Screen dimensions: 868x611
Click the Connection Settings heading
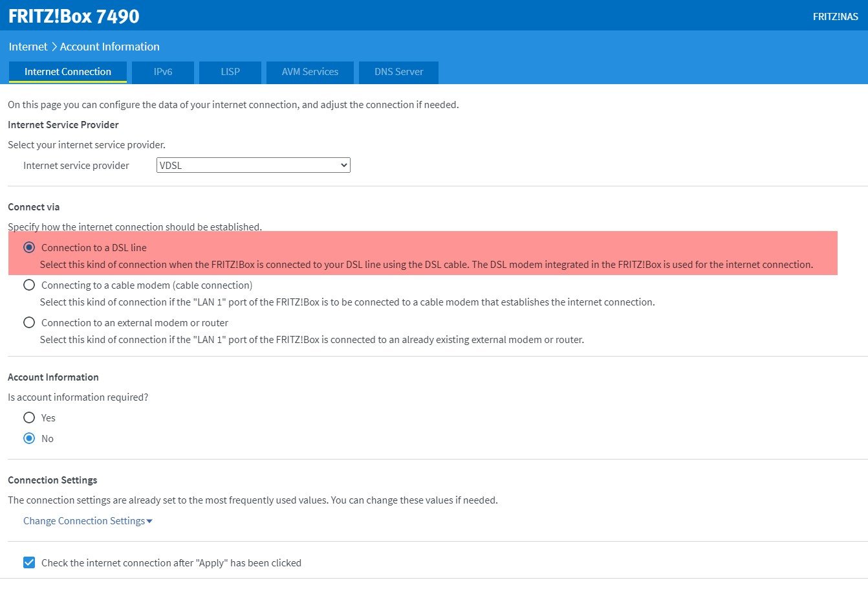coord(52,480)
